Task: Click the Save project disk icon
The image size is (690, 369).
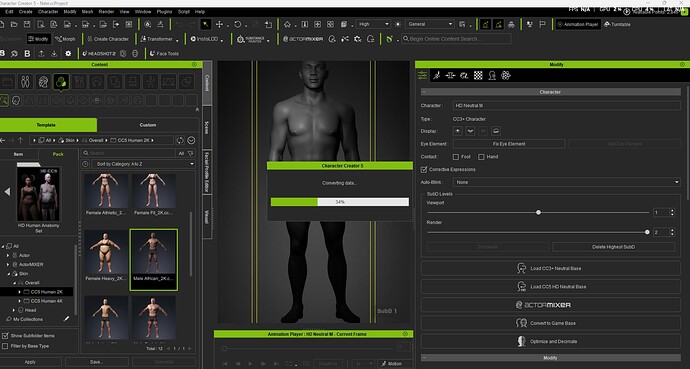Action: tap(27, 24)
